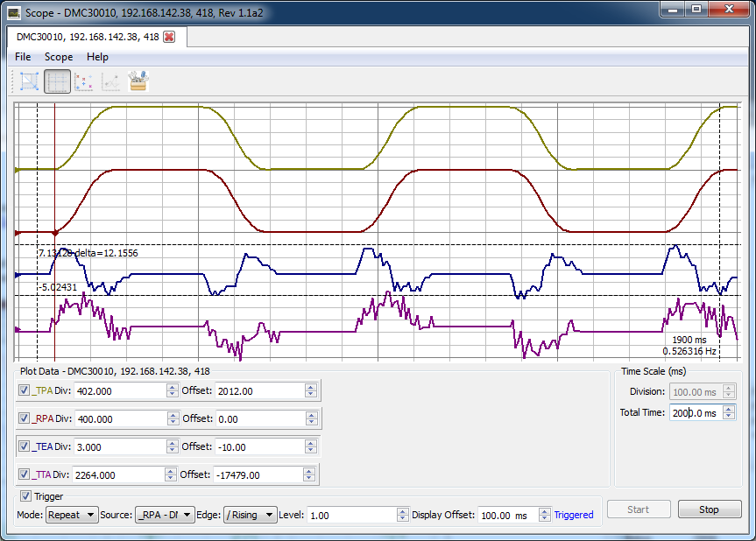This screenshot has height=541, width=756.
Task: Decrease the _TTA Offset with the down arrow
Action: click(309, 478)
